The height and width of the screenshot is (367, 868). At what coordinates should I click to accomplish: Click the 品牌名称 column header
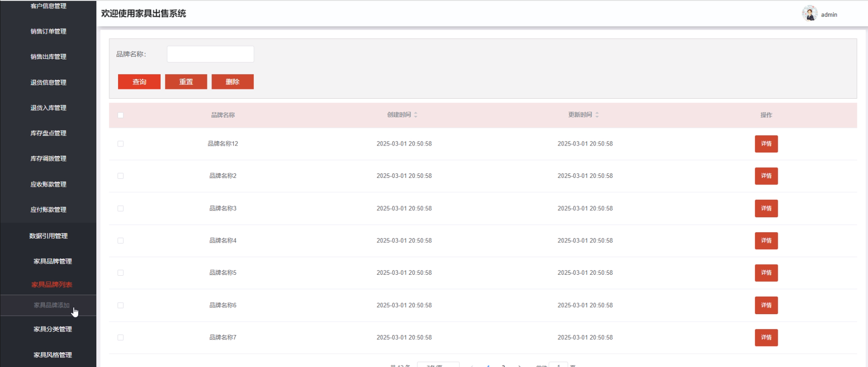point(223,115)
